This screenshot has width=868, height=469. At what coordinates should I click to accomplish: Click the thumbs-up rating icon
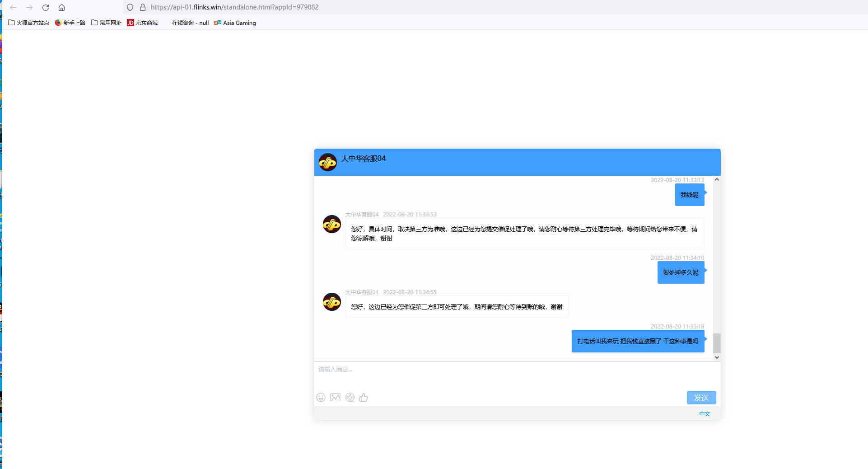point(364,398)
